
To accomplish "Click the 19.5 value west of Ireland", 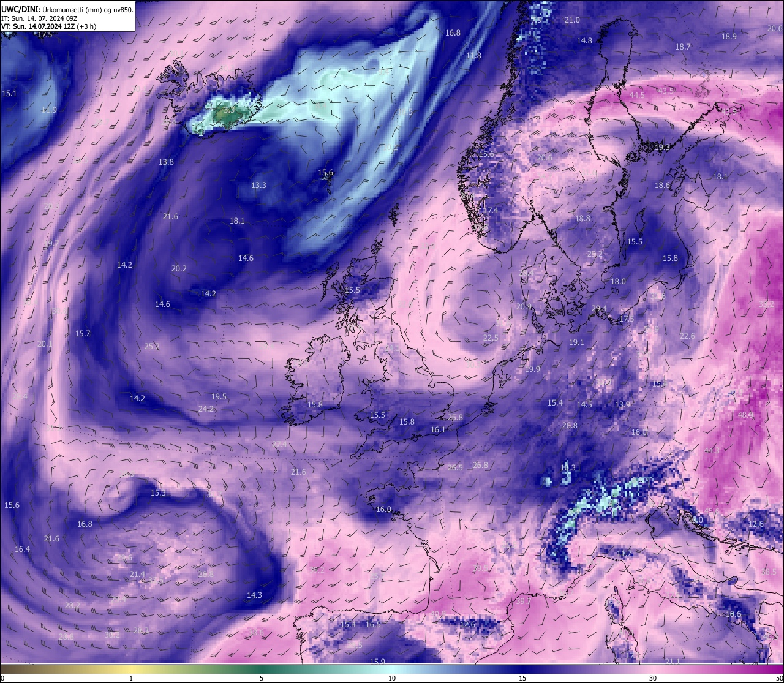I will (219, 397).
